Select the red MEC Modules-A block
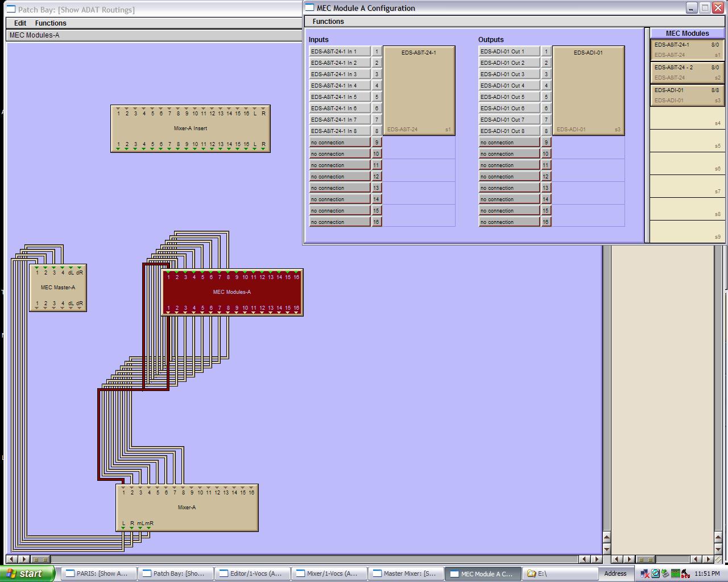The width and height of the screenshot is (728, 582). point(232,292)
